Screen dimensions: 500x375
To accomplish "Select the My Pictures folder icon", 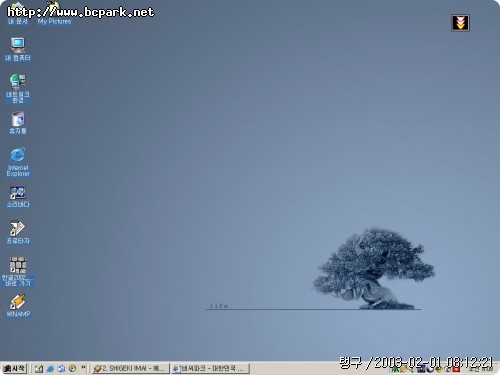I will 54,13.
